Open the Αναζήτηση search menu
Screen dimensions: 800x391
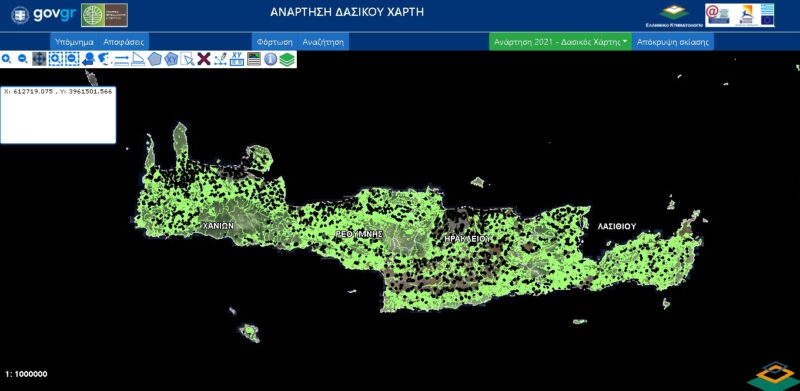tap(323, 41)
